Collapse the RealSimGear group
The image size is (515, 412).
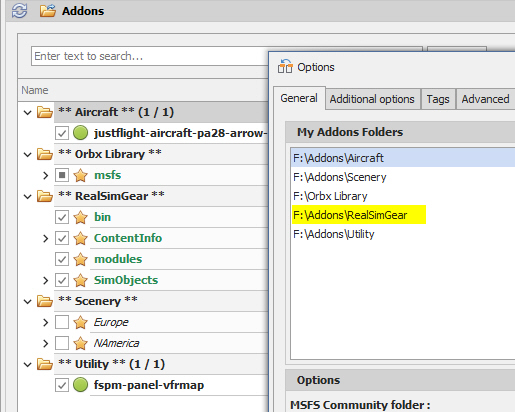pyautogui.click(x=28, y=197)
